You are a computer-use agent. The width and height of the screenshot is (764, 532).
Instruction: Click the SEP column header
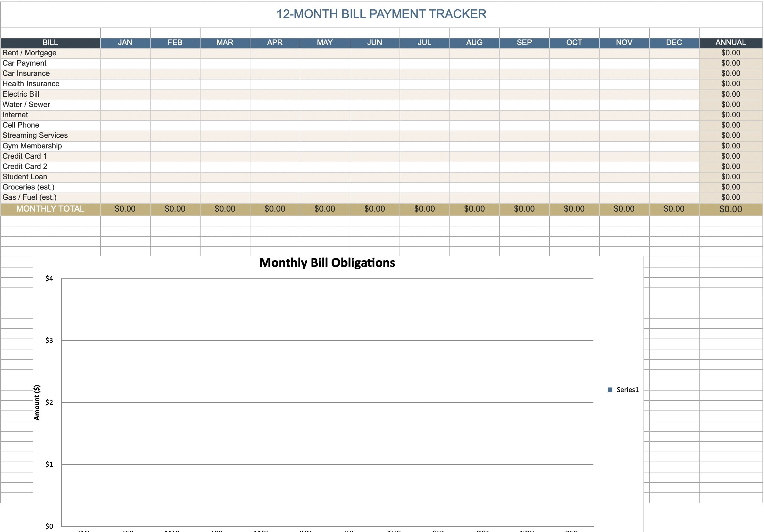point(524,43)
